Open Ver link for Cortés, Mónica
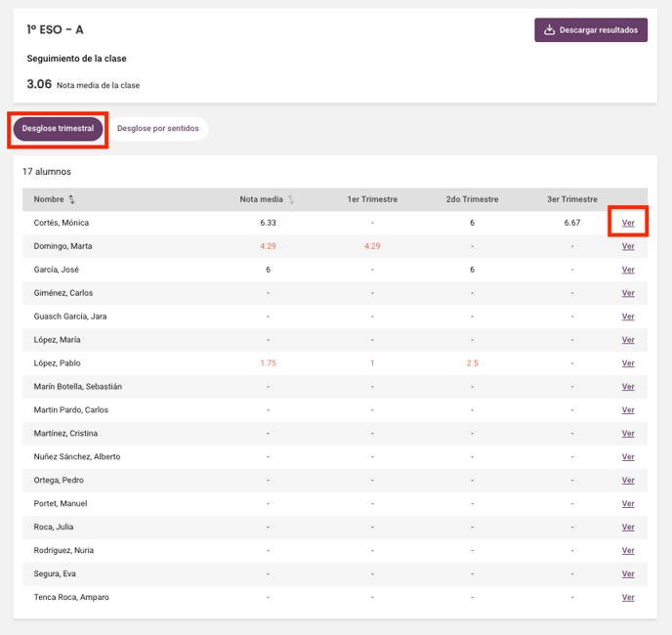This screenshot has height=635, width=672. (628, 223)
